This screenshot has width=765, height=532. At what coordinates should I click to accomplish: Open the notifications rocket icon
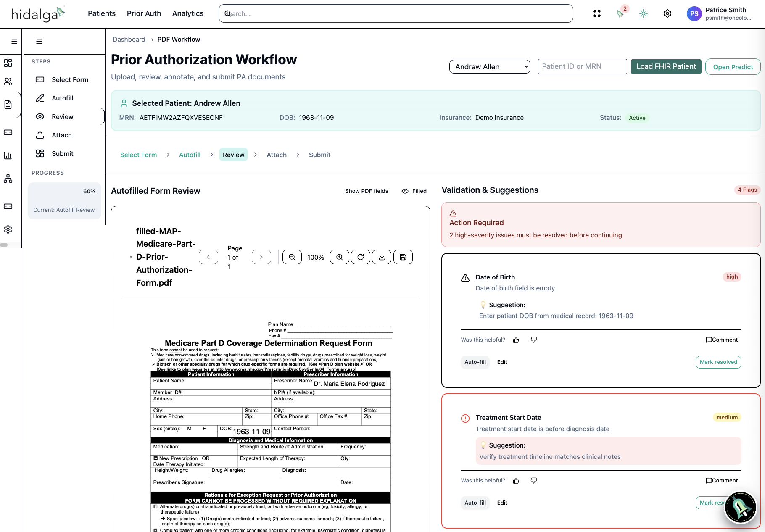click(x=620, y=13)
